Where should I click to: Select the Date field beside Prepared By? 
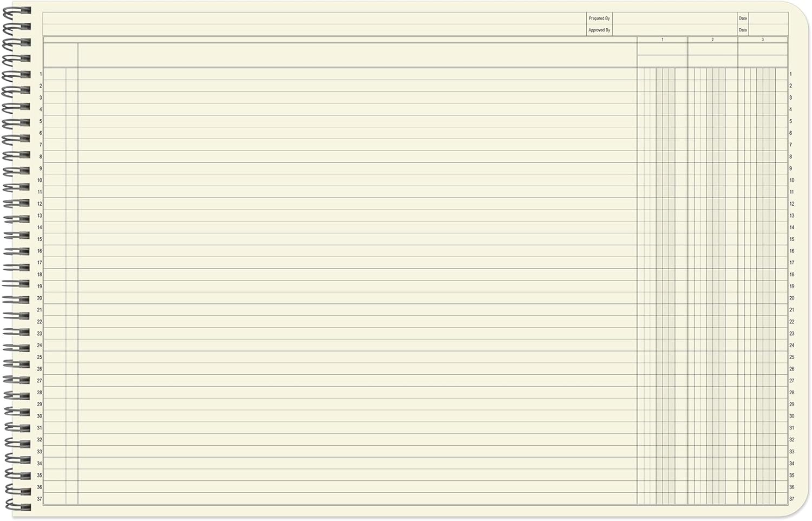coord(768,18)
